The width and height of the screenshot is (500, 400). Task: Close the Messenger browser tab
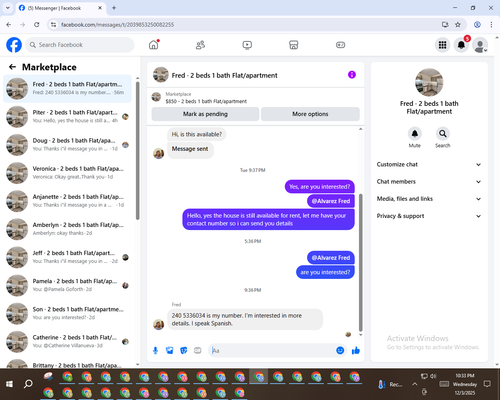pyautogui.click(x=100, y=8)
